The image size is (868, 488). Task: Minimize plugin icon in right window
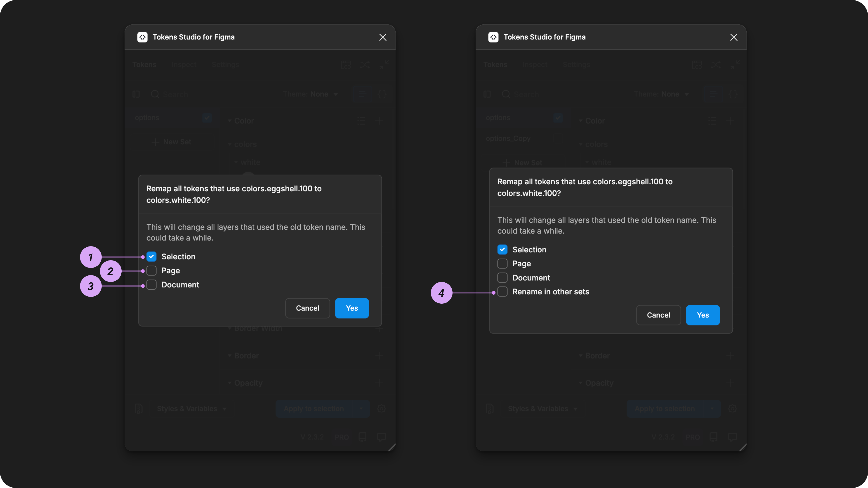[735, 65]
